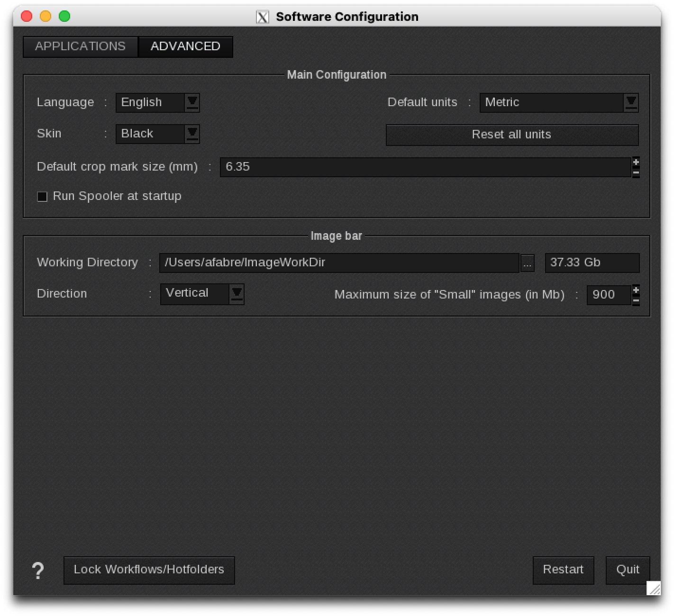Switch to the Applications tab

coord(80,46)
